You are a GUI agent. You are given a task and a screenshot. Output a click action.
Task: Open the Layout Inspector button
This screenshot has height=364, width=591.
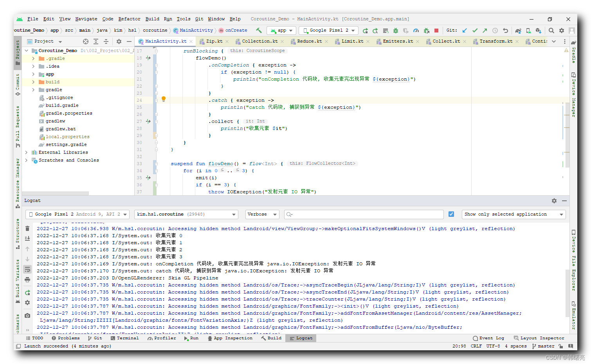coord(539,338)
